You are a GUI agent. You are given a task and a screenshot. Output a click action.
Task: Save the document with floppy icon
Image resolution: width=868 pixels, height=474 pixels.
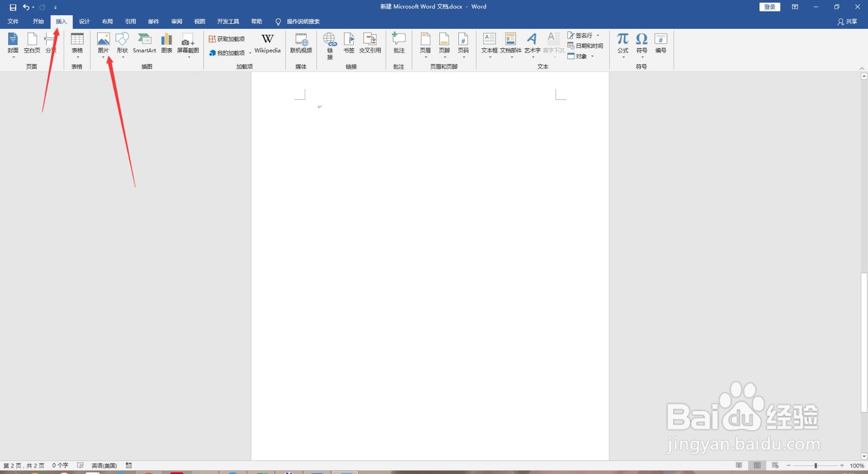[13, 7]
